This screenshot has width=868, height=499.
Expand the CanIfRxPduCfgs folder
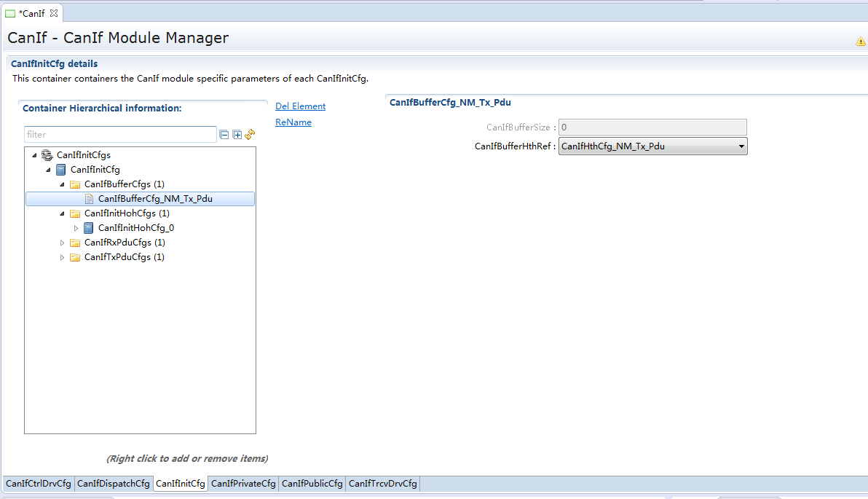pos(62,243)
